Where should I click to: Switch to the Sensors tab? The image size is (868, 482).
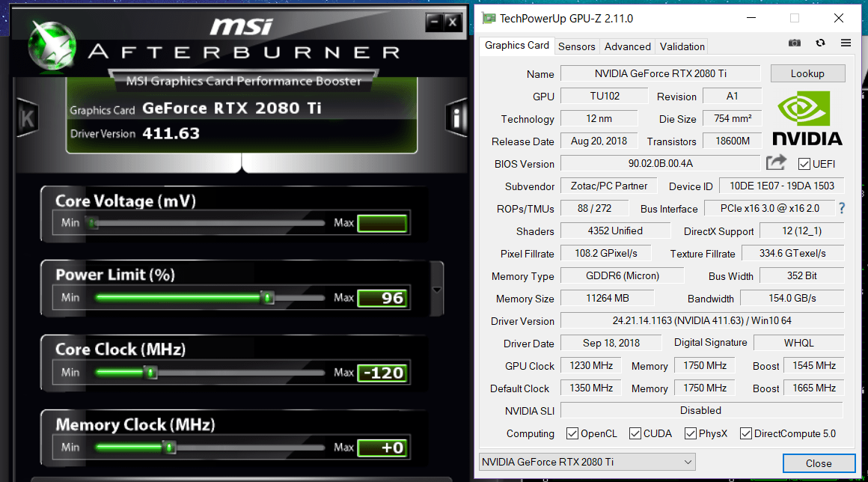576,46
